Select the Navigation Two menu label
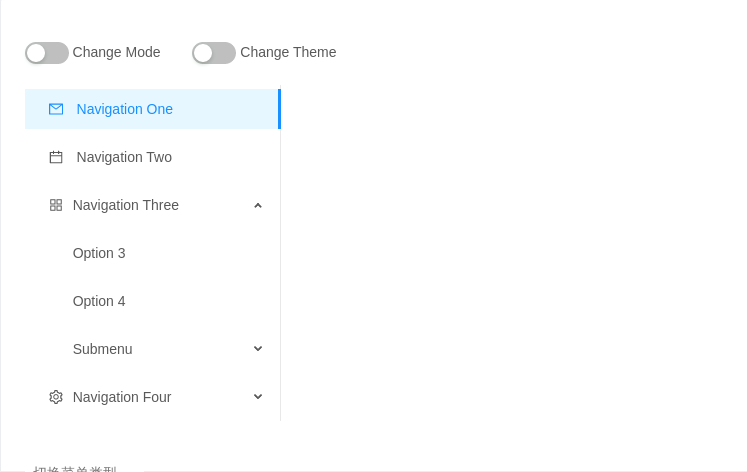The height and width of the screenshot is (472, 747). click(x=124, y=157)
